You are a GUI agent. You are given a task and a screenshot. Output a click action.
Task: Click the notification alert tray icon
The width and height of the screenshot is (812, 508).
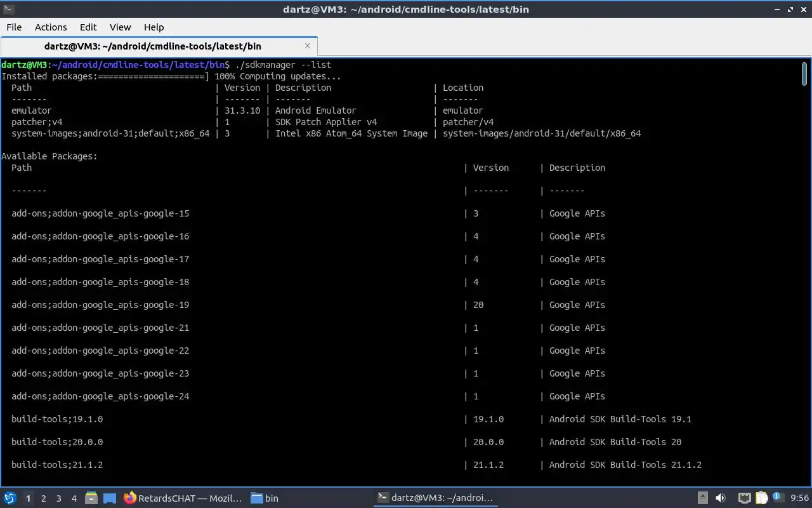(778, 498)
